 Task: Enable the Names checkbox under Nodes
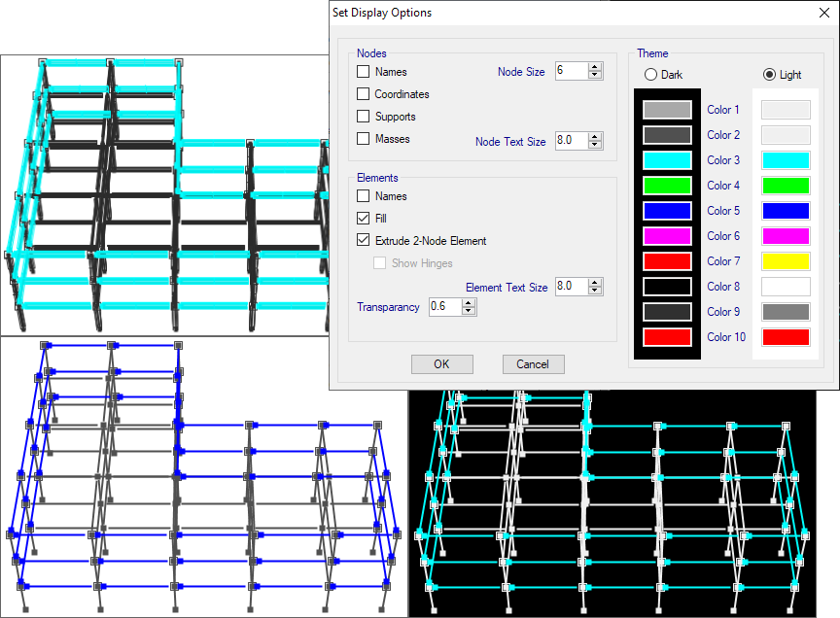coord(364,72)
